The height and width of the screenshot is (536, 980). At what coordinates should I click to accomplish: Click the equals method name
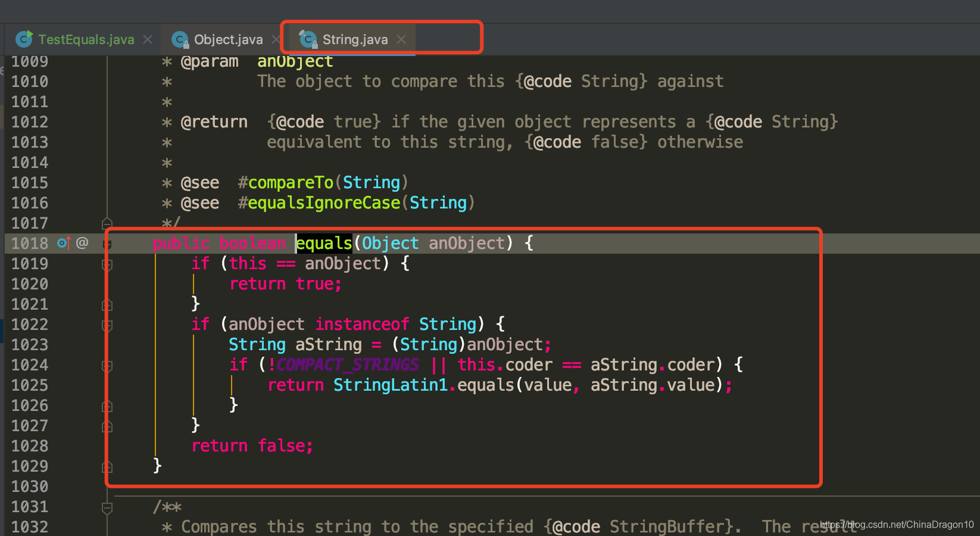click(x=324, y=243)
